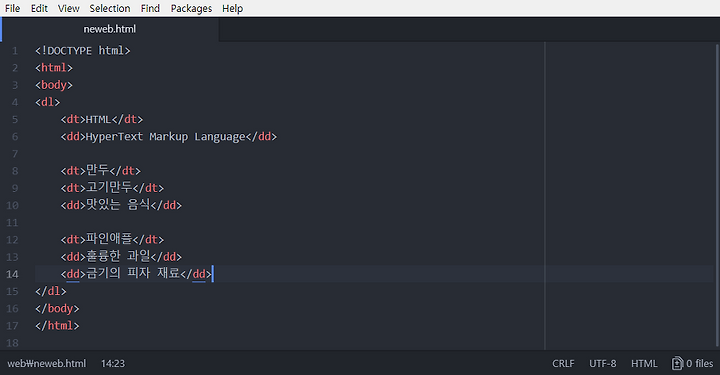
Task: Open the Selection menu
Action: 110,8
